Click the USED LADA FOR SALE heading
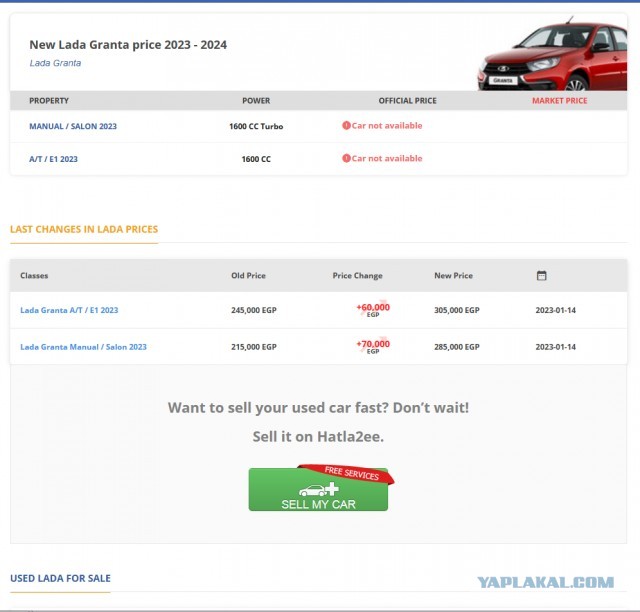Viewport: 640px width, 612px height. tap(60, 578)
